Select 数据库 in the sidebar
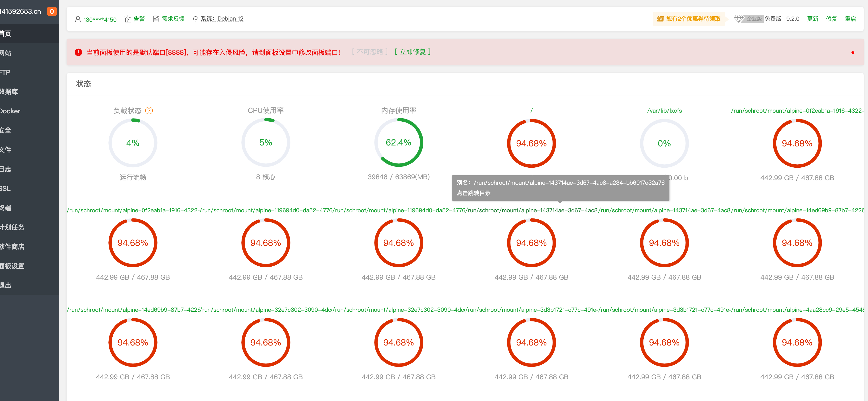Viewport: 868px width, 401px height. (x=29, y=92)
